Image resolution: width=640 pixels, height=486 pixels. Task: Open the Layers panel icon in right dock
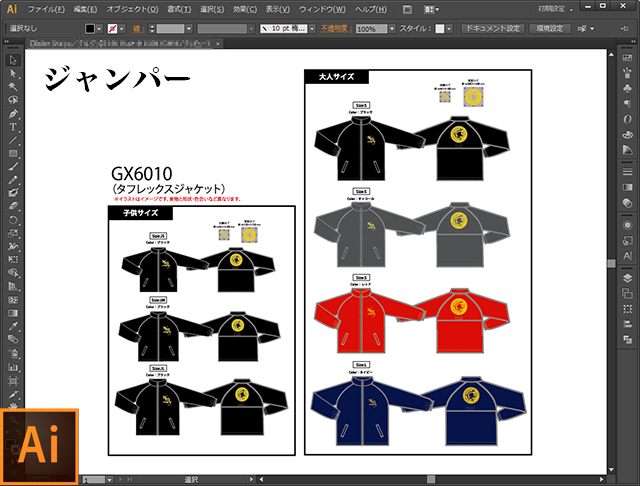(627, 277)
